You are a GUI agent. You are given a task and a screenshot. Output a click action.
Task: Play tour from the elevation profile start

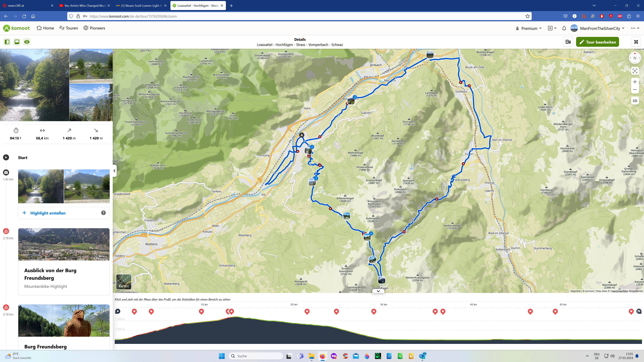pos(118,311)
